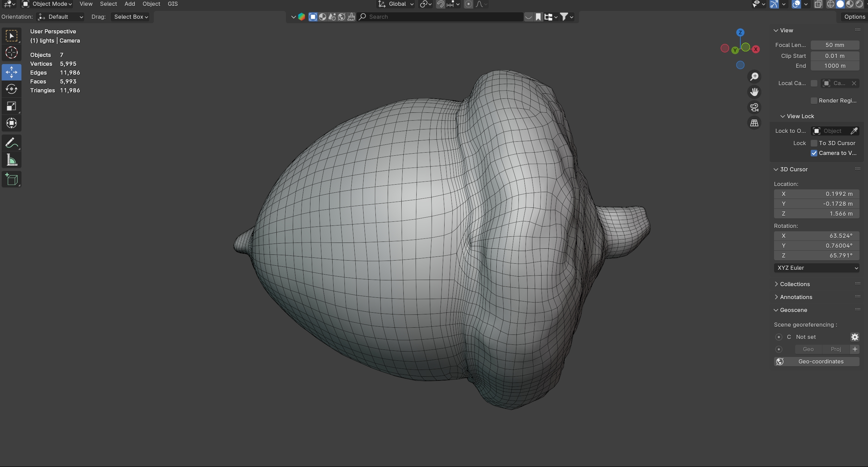Click the Annotate pencil tool
Image resolution: width=868 pixels, height=467 pixels.
[11, 143]
